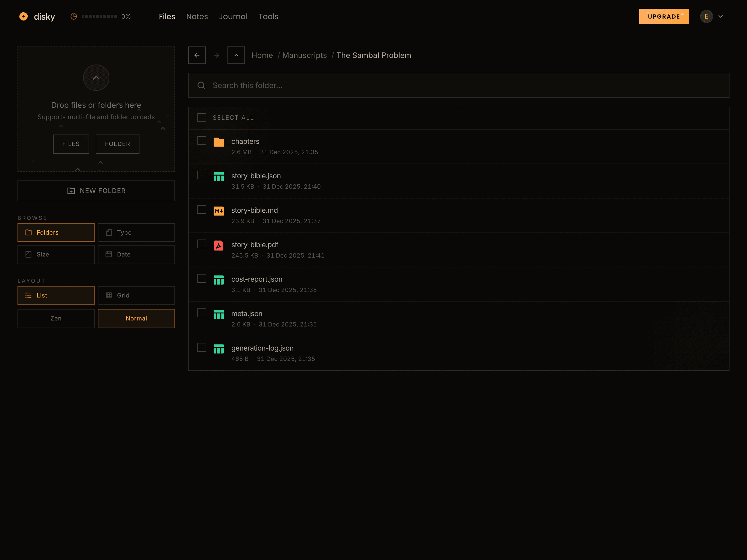
Task: Open the story-bible.pdf PDF icon
Action: click(x=218, y=246)
